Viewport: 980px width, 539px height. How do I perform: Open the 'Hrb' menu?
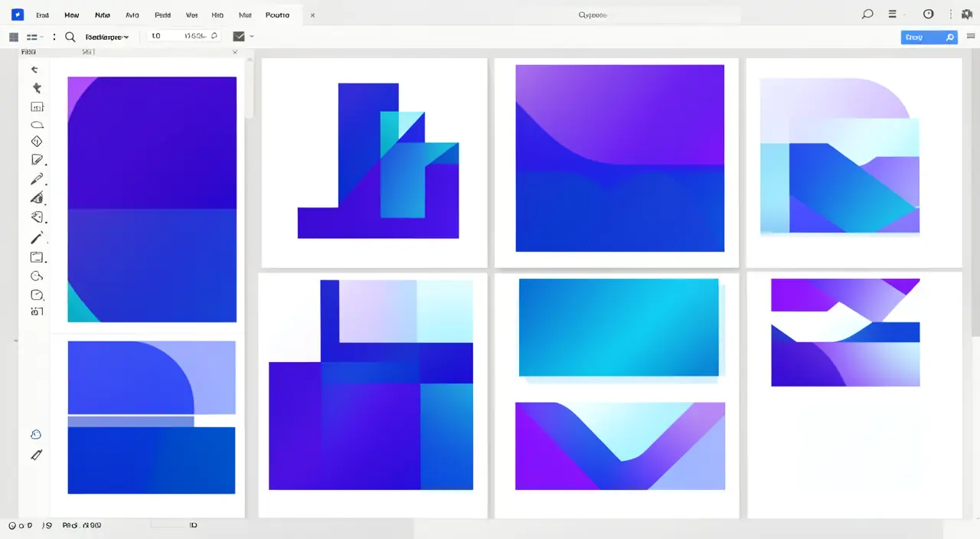click(x=217, y=15)
